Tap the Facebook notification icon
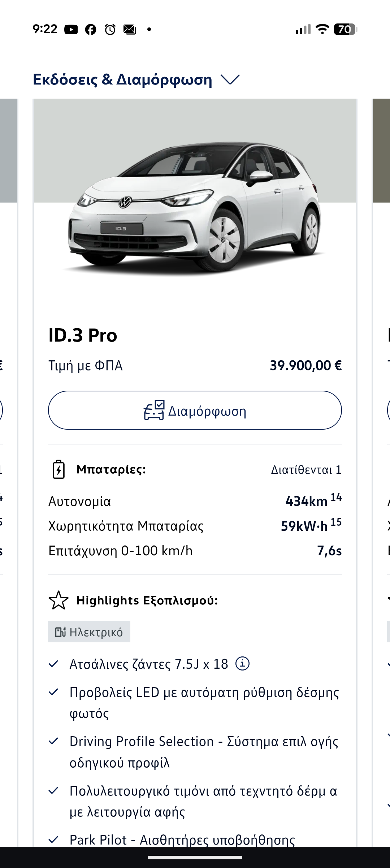The height and width of the screenshot is (868, 390). click(91, 29)
